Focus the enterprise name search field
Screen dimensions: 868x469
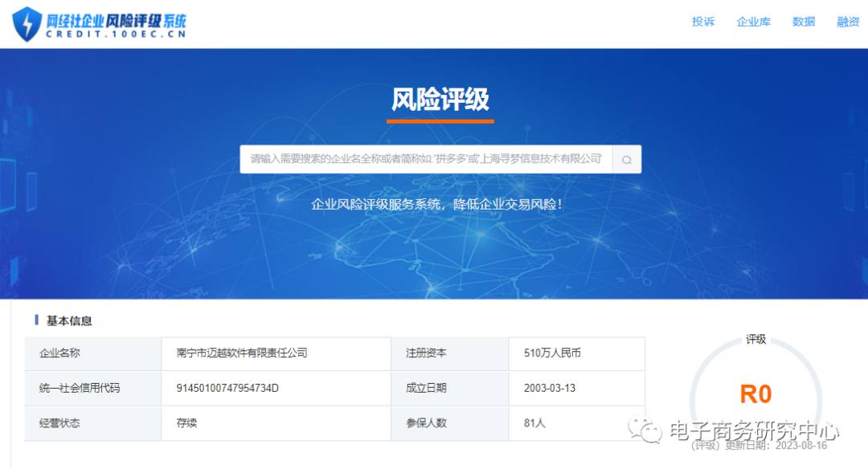426,159
